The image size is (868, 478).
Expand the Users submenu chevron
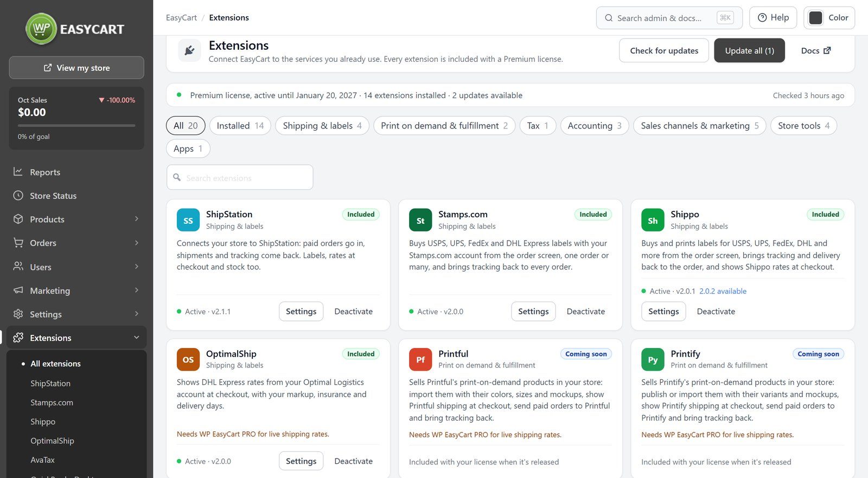[137, 267]
